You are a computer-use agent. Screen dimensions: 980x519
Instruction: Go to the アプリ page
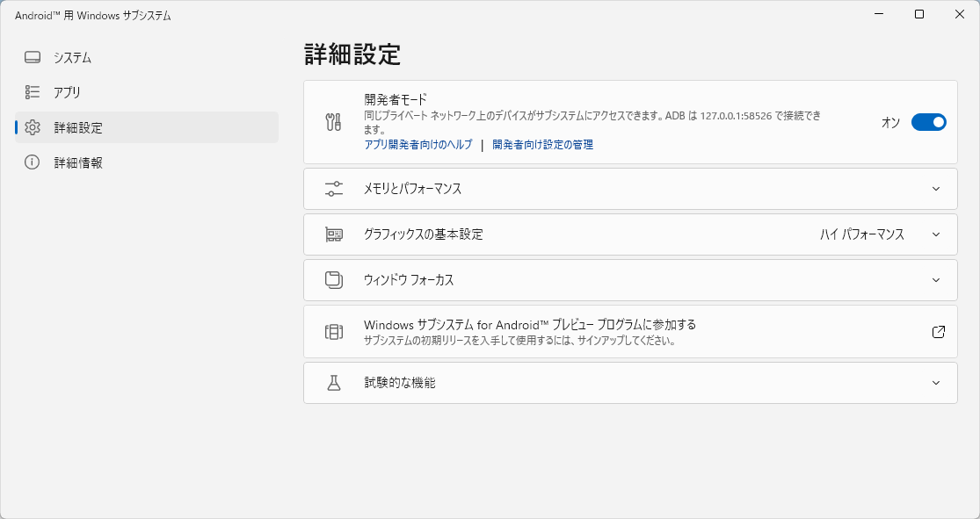coord(147,92)
